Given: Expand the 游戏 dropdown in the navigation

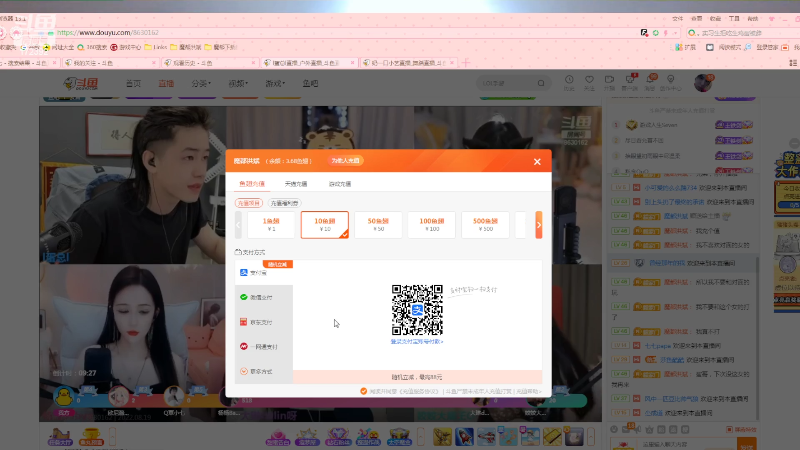Looking at the screenshot, I should (x=275, y=83).
